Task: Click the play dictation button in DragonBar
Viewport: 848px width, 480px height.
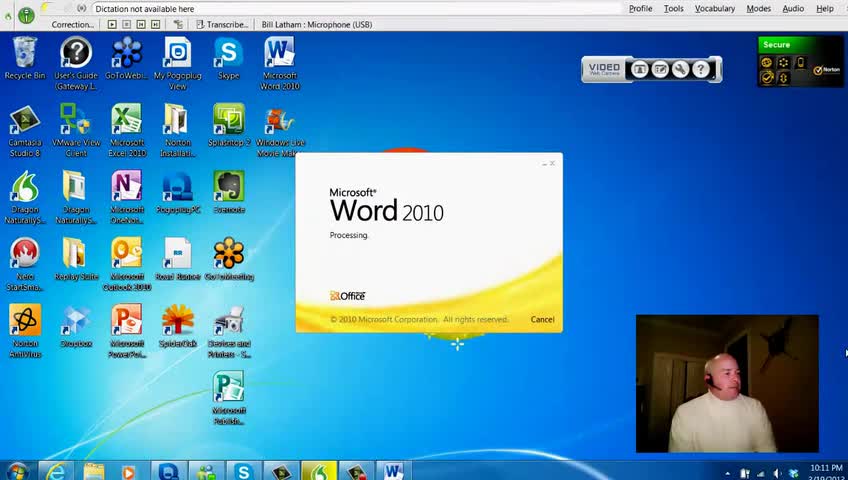Action: click(112, 24)
